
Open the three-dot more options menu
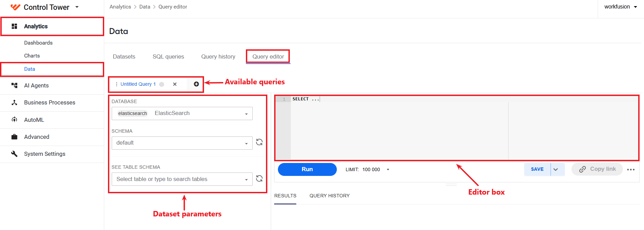point(631,169)
